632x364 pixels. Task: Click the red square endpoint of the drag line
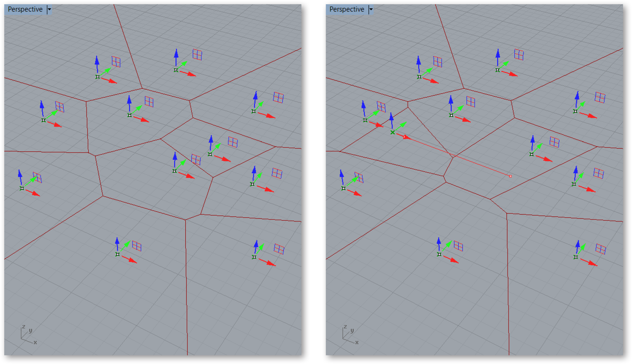click(510, 176)
